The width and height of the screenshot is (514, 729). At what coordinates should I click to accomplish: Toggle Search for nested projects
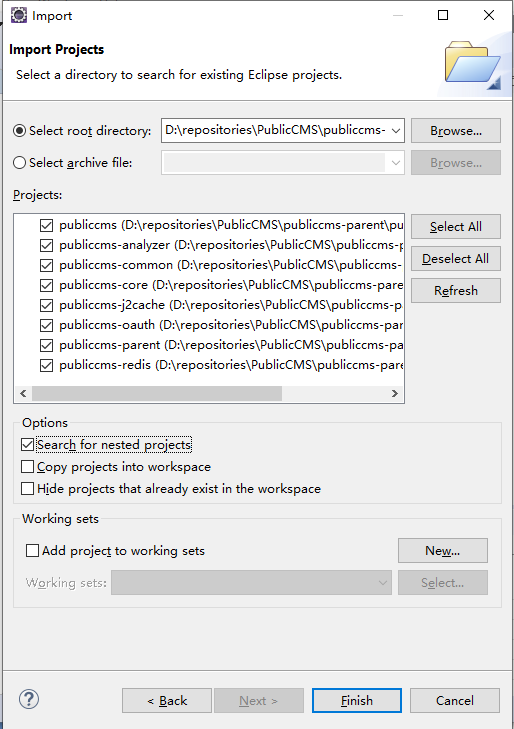click(x=27, y=445)
